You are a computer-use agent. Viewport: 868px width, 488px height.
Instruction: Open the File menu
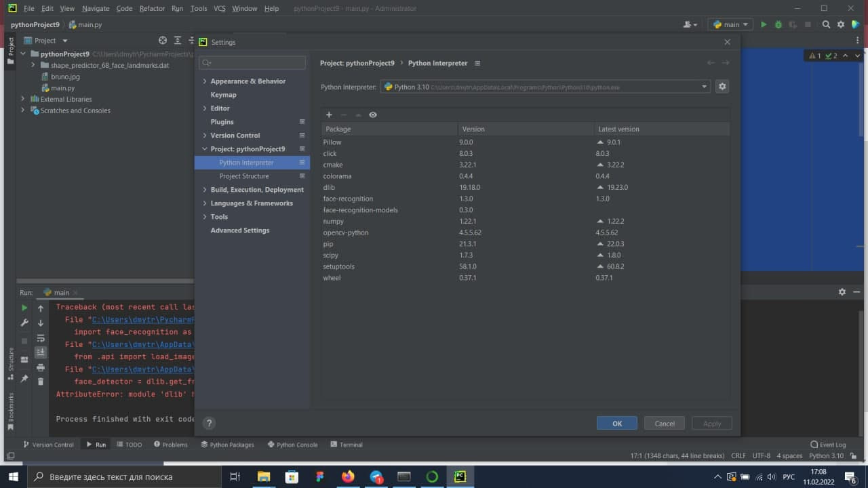(x=28, y=8)
